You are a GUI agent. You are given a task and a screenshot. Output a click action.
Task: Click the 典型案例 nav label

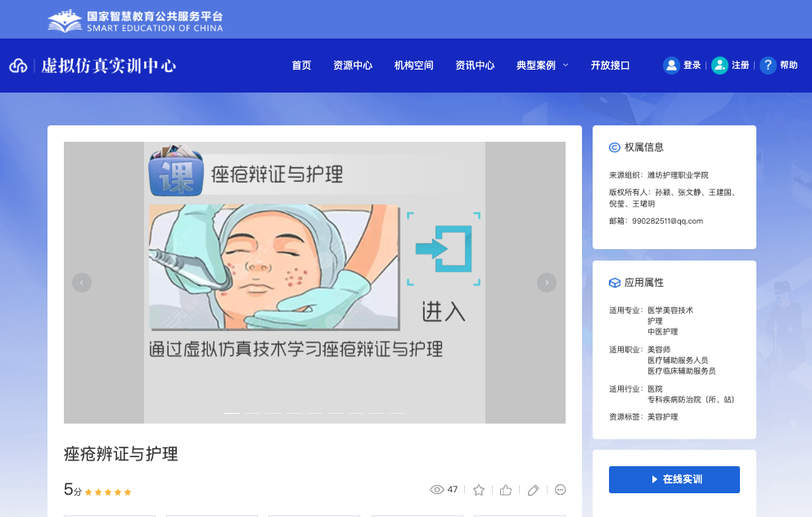[x=536, y=66]
